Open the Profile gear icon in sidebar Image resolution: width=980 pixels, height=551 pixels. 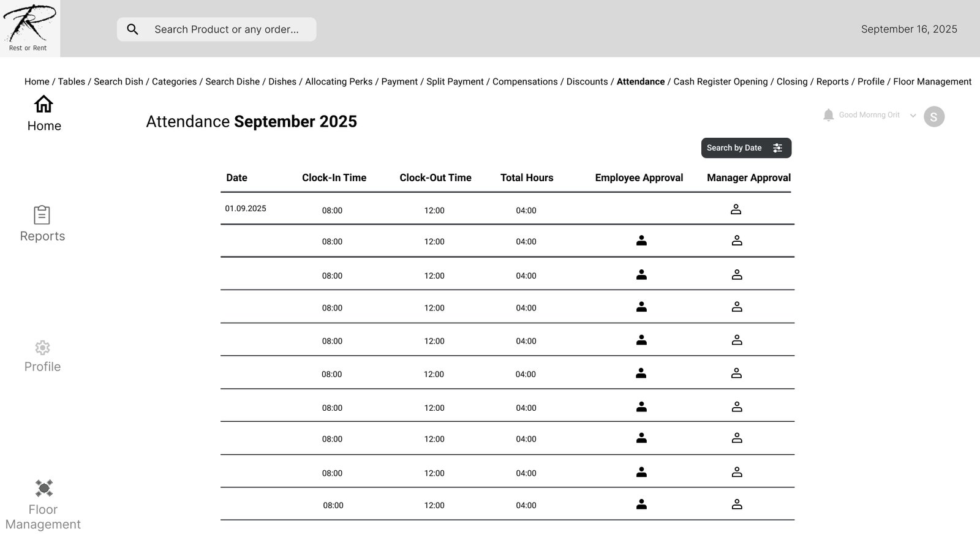point(42,348)
